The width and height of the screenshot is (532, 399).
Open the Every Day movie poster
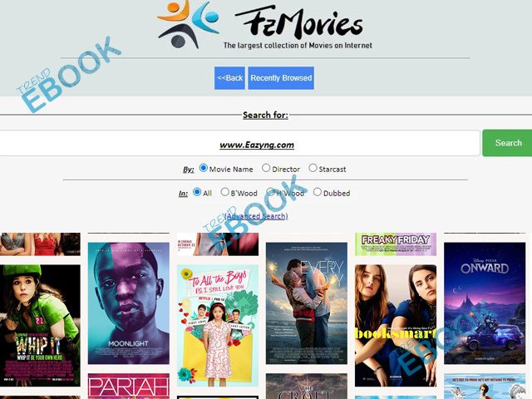pos(307,303)
